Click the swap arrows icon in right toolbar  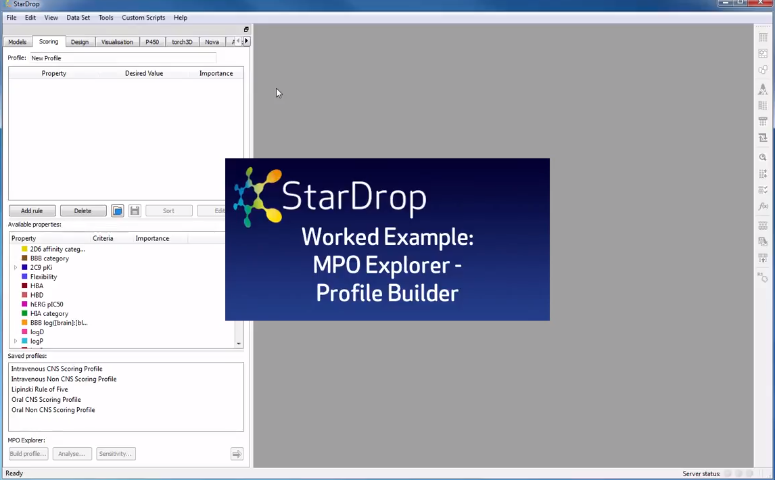click(763, 138)
